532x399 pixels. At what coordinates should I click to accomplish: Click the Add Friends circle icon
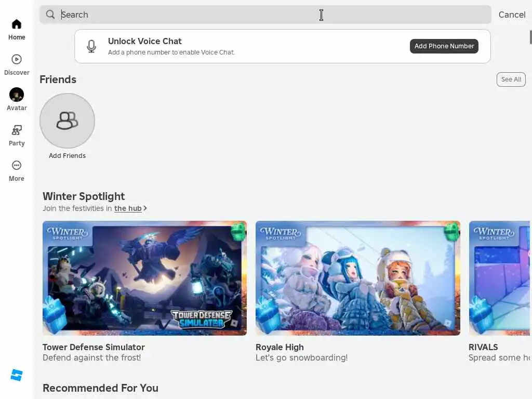67,121
